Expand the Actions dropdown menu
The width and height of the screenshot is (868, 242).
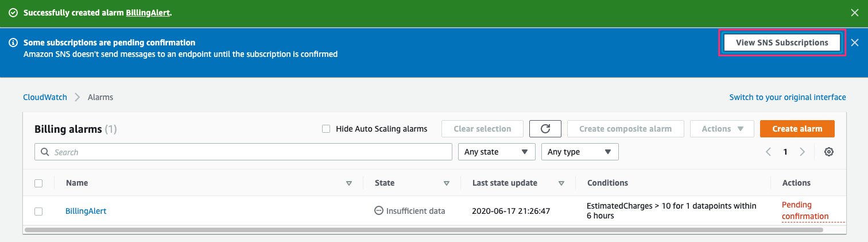(x=722, y=129)
